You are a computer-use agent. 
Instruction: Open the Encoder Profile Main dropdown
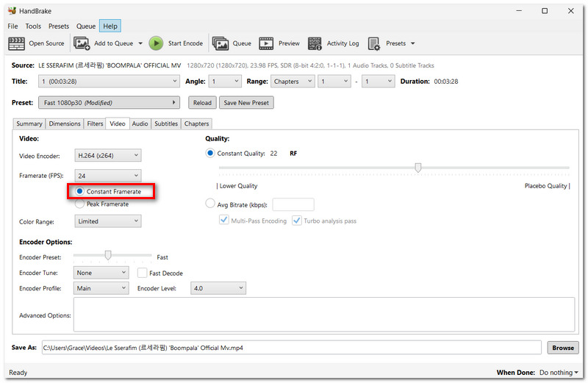[101, 288]
